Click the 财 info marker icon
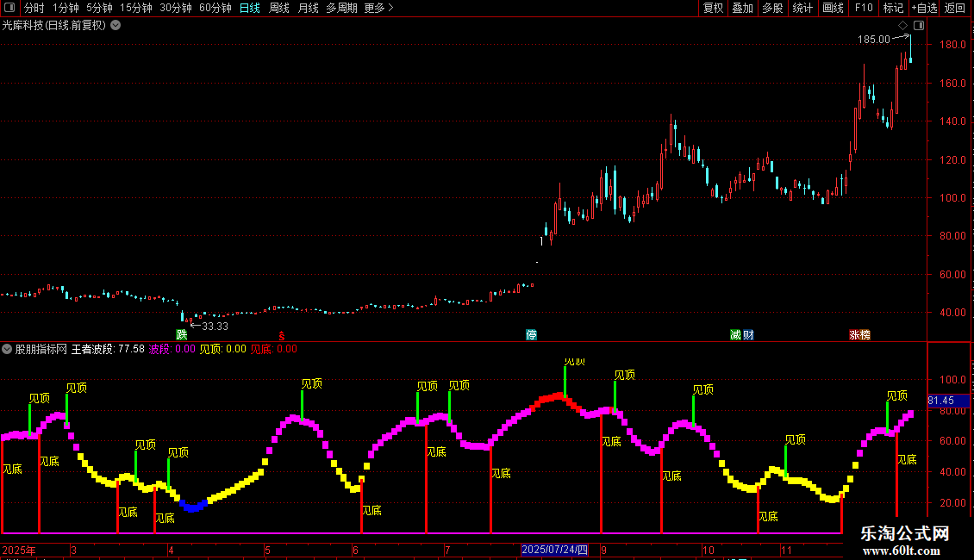 (x=748, y=334)
